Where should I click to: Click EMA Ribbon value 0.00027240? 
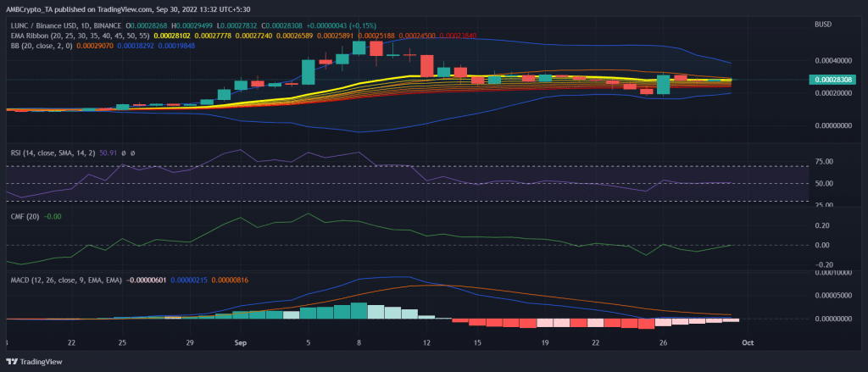click(254, 36)
